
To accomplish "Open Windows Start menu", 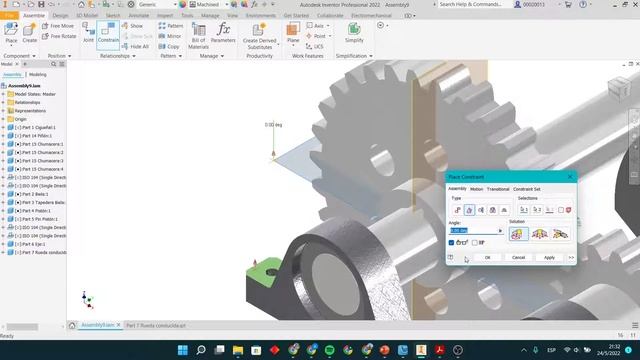I will pyautogui.click(x=182, y=350).
